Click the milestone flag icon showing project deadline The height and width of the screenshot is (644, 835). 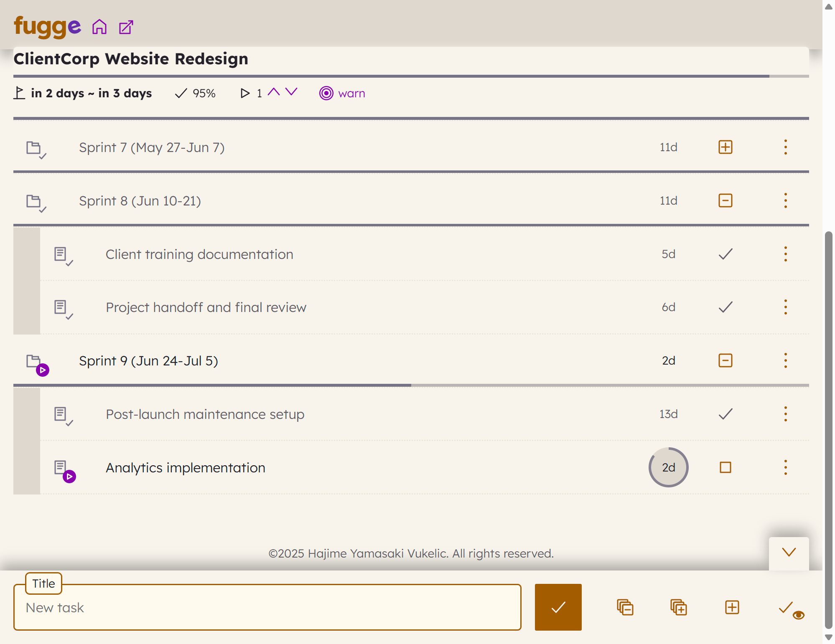(18, 93)
